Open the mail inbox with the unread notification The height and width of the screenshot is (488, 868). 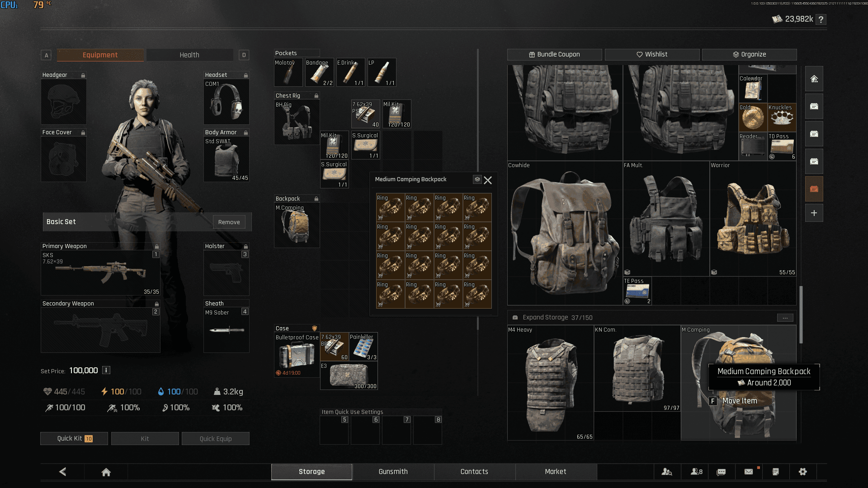(x=749, y=471)
